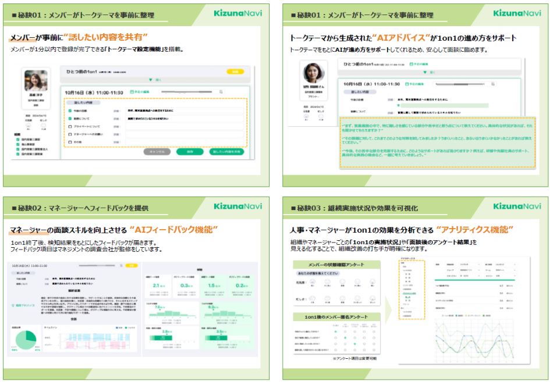
Task: Uncheck the 今後の目標 checkbox
Action: pos(70,110)
